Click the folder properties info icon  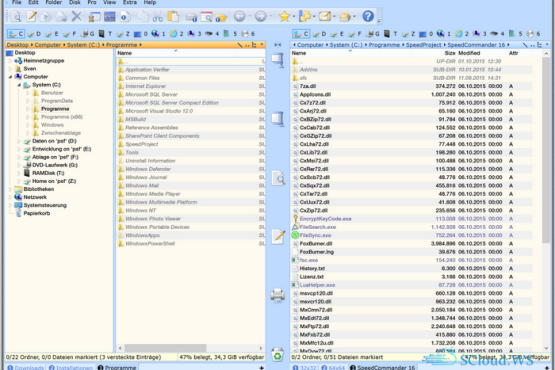coord(221,17)
